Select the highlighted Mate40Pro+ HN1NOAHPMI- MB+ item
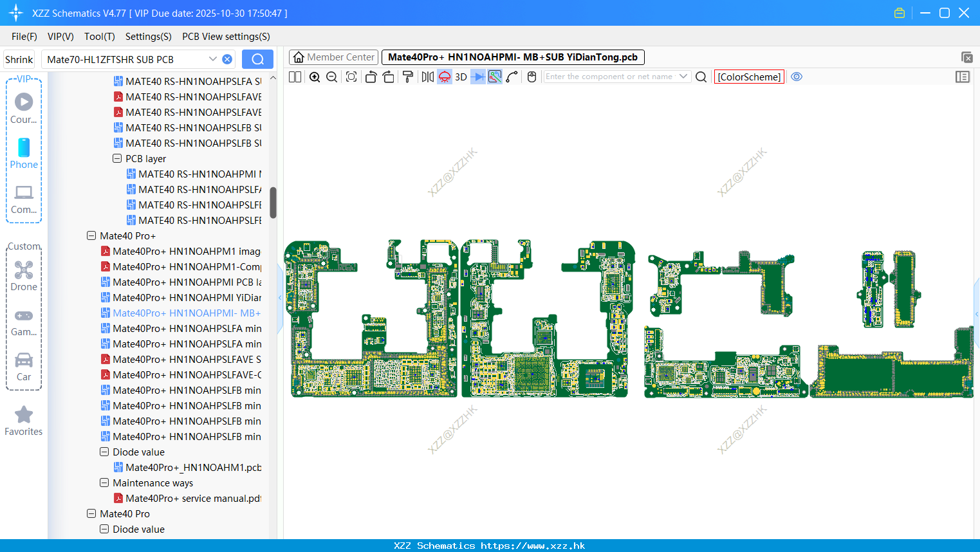 pos(181,313)
